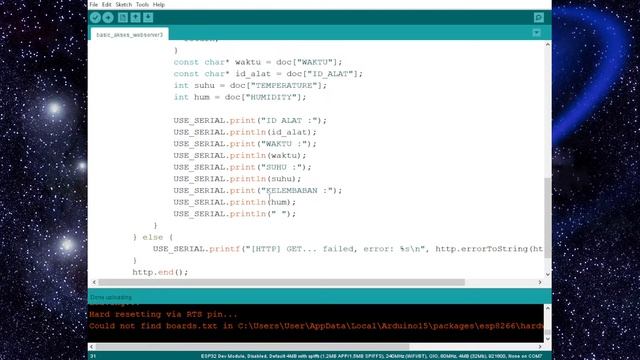Click the console horizontal scrollbar thumb

click(252, 347)
